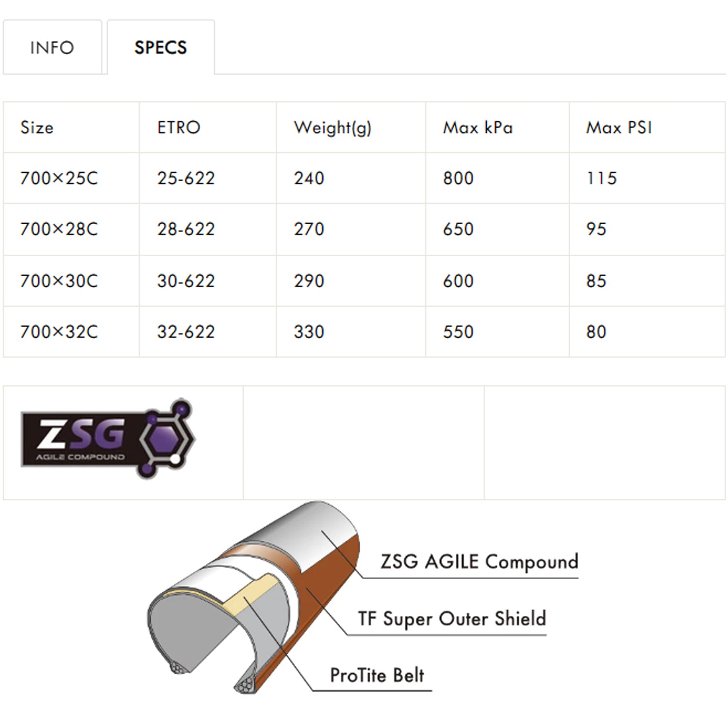Select the 115 PSI value
The height and width of the screenshot is (728, 728).
point(602,178)
